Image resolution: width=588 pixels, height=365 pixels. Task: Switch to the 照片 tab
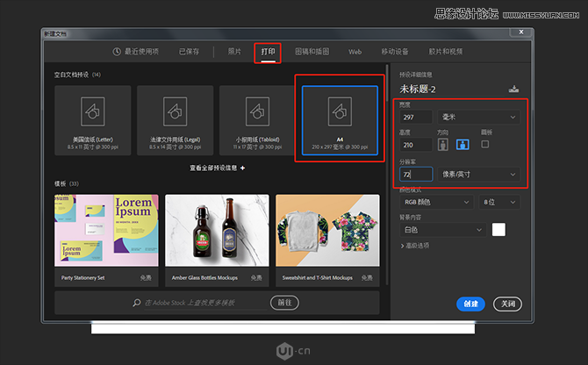click(x=234, y=52)
